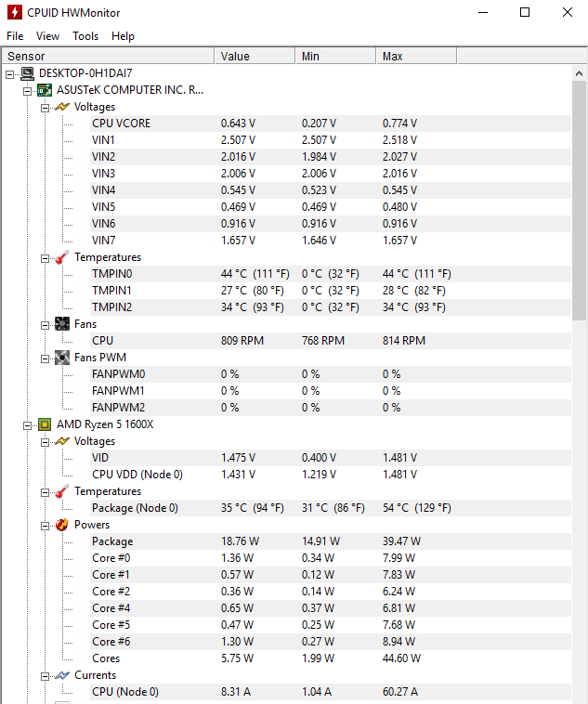Minimize the HWMonitor window
This screenshot has height=704, width=588.
tap(483, 13)
